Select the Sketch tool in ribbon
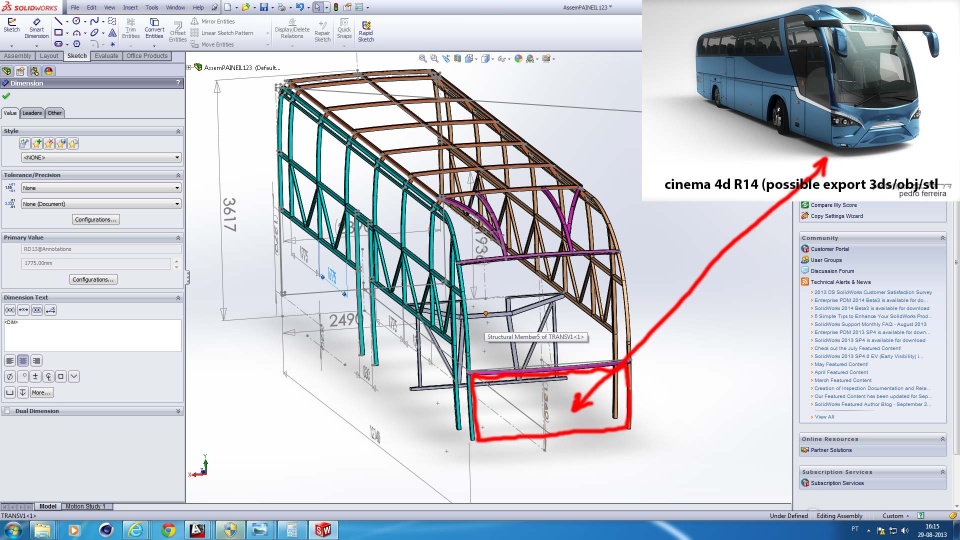The width and height of the screenshot is (960, 540). 12,25
